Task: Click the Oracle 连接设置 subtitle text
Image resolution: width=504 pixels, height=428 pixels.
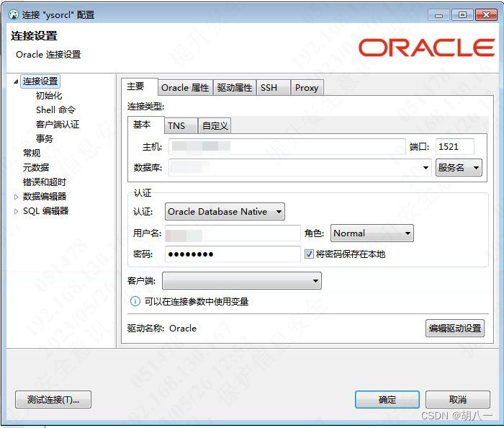Action: pyautogui.click(x=48, y=55)
